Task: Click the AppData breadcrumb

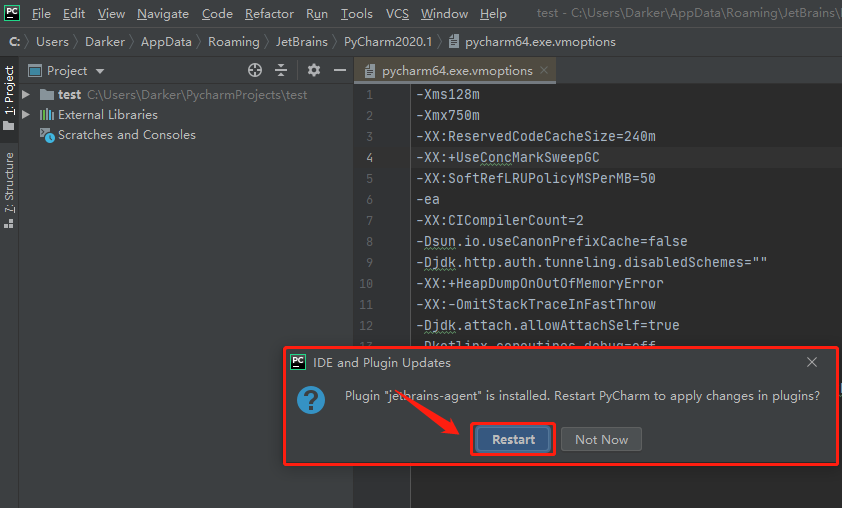Action: tap(166, 42)
